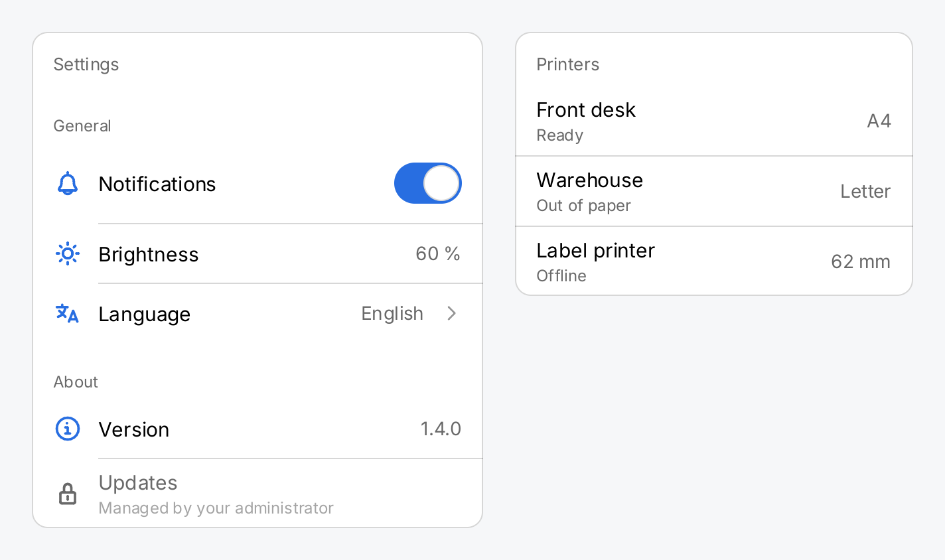The width and height of the screenshot is (945, 560).
Task: Turn off the Notifications switch
Action: click(428, 183)
